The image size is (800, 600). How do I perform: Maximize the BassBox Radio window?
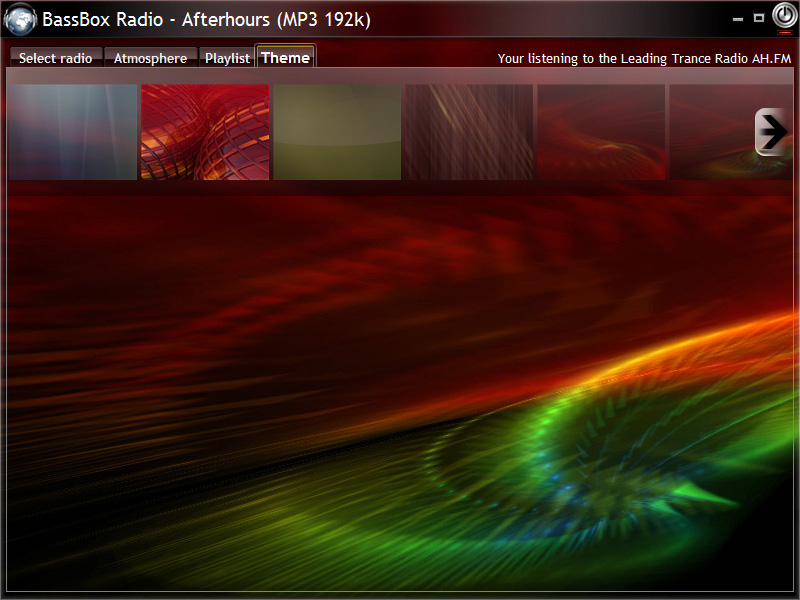[x=759, y=18]
